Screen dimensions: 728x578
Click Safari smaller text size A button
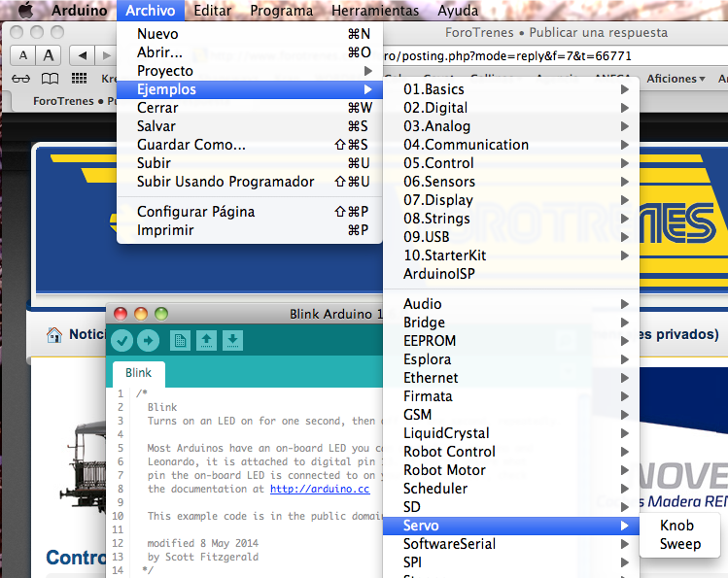point(23,55)
